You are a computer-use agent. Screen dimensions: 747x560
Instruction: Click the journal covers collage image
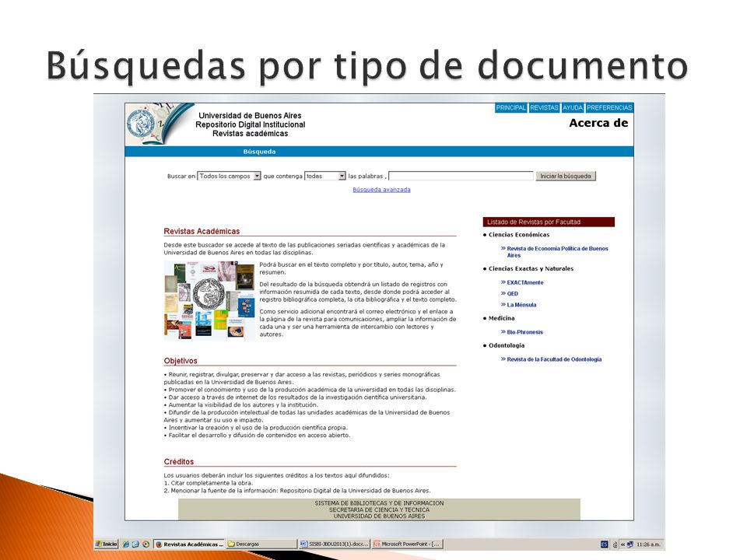tap(209, 300)
